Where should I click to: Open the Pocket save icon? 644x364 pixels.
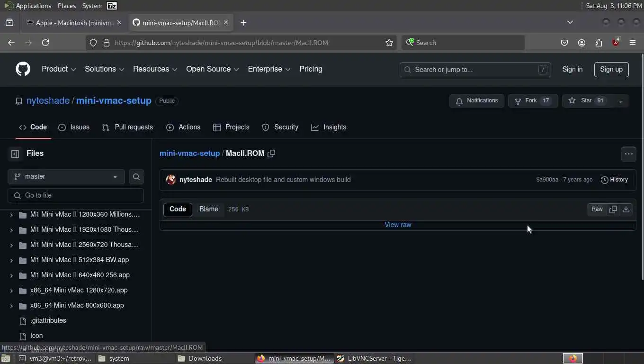click(x=564, y=43)
